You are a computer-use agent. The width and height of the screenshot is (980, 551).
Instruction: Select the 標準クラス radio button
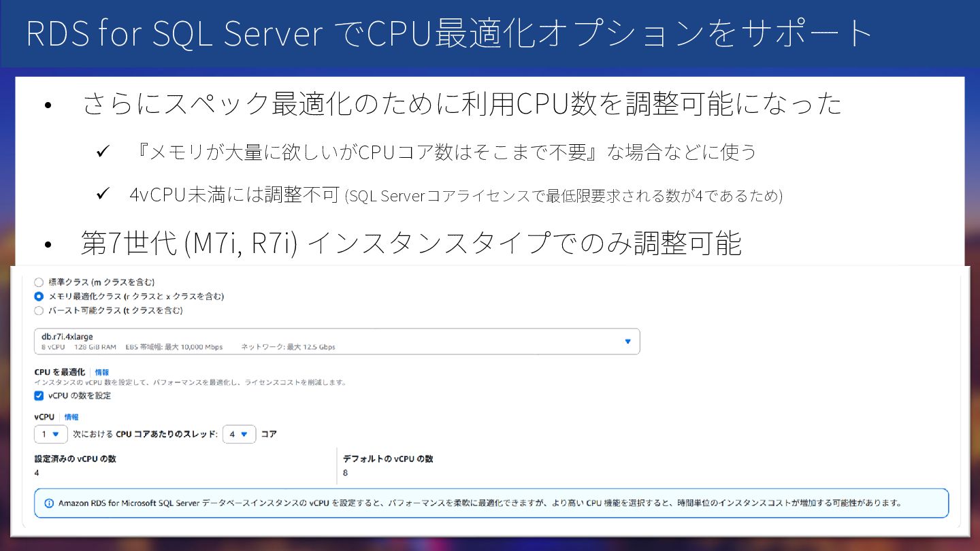(x=39, y=282)
